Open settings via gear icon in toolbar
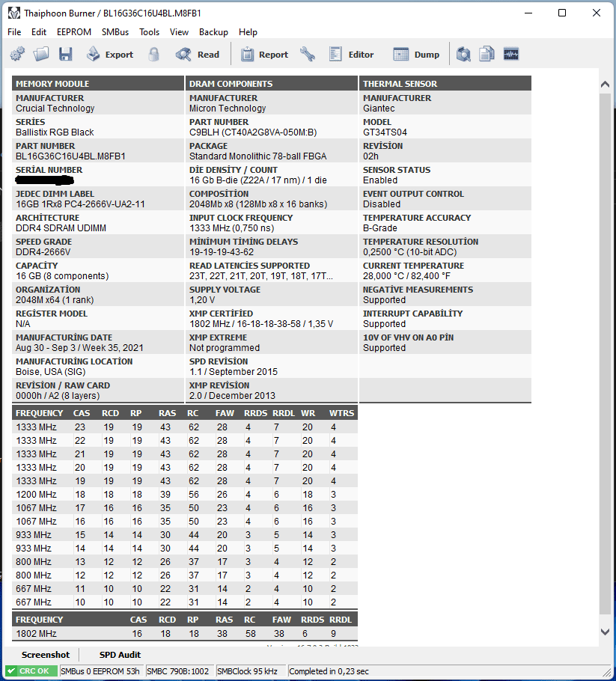Screen dimensions: 616x681 (x=17, y=55)
